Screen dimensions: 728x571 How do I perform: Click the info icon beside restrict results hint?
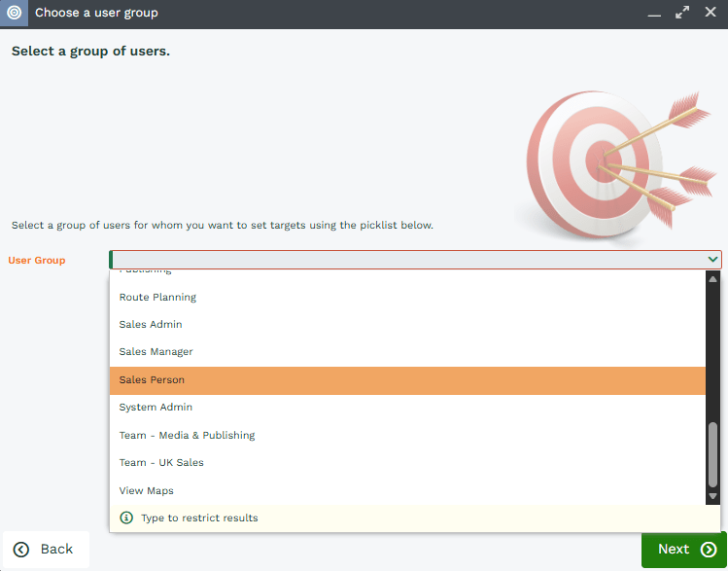[x=125, y=517]
